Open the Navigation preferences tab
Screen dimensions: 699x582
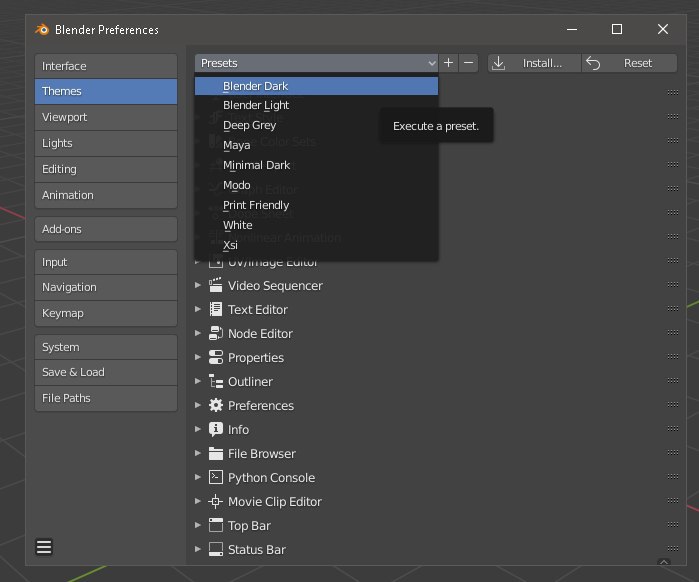[x=106, y=287]
